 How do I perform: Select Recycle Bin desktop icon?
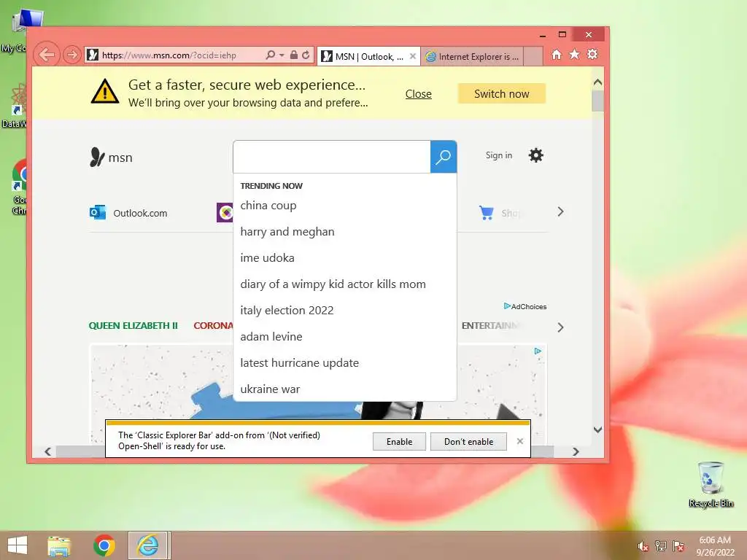[711, 484]
